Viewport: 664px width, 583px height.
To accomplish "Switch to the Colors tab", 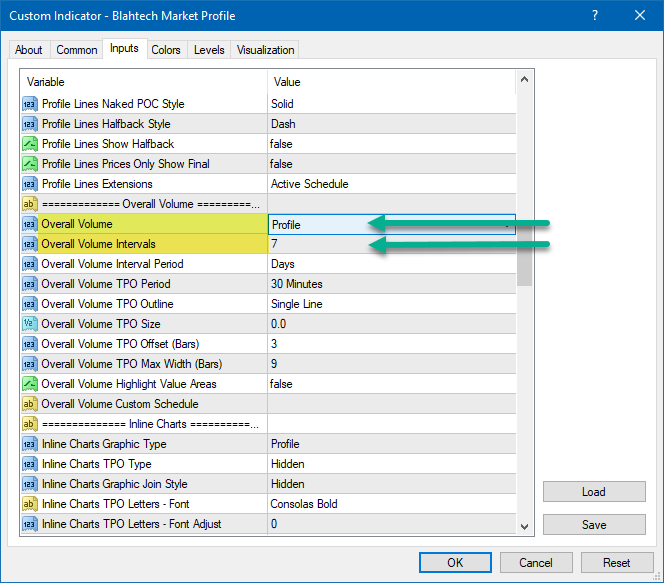I will click(166, 50).
